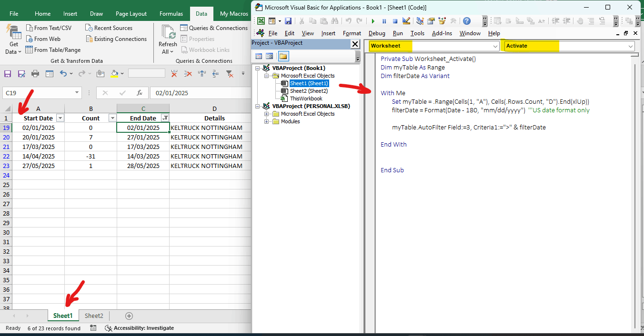Open the Fill Color dropdown arrow
The height and width of the screenshot is (336, 644).
pyautogui.click(x=122, y=74)
